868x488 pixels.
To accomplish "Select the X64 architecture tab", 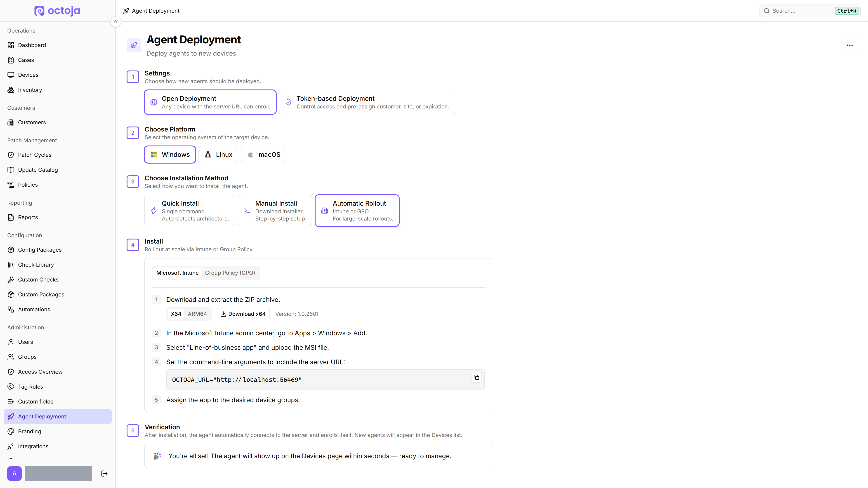I will tap(176, 314).
